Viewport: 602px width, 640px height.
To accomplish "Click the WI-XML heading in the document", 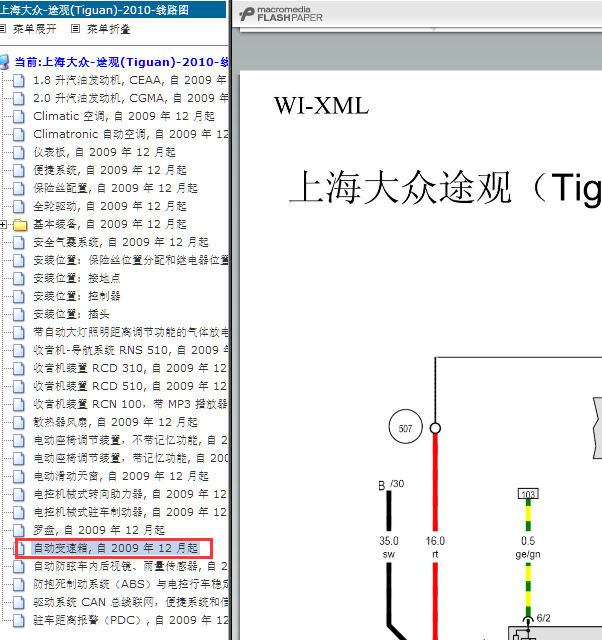I will pyautogui.click(x=322, y=106).
